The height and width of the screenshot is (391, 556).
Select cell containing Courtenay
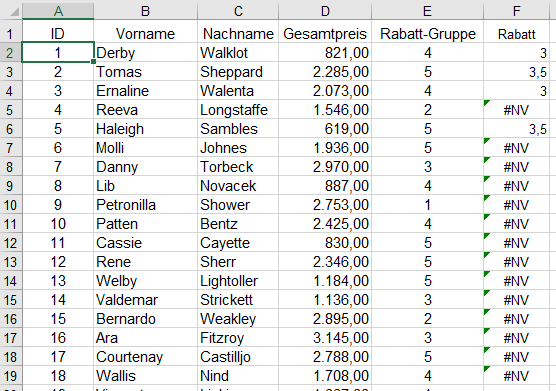coord(145,357)
